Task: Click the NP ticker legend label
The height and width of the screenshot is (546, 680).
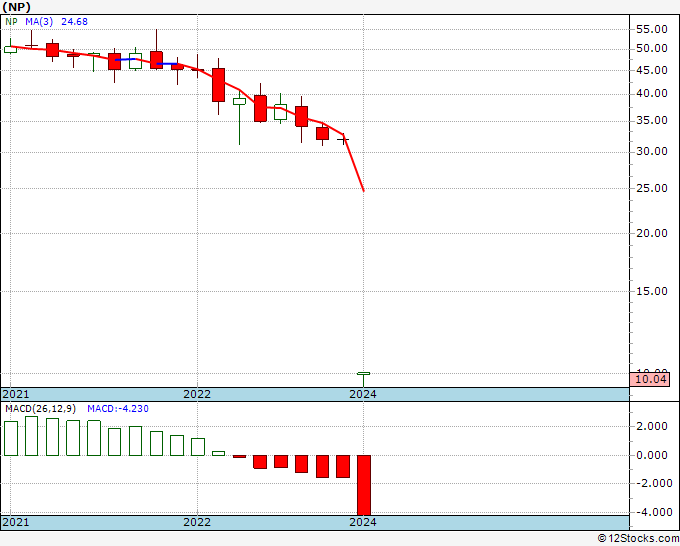Action: tap(11, 22)
